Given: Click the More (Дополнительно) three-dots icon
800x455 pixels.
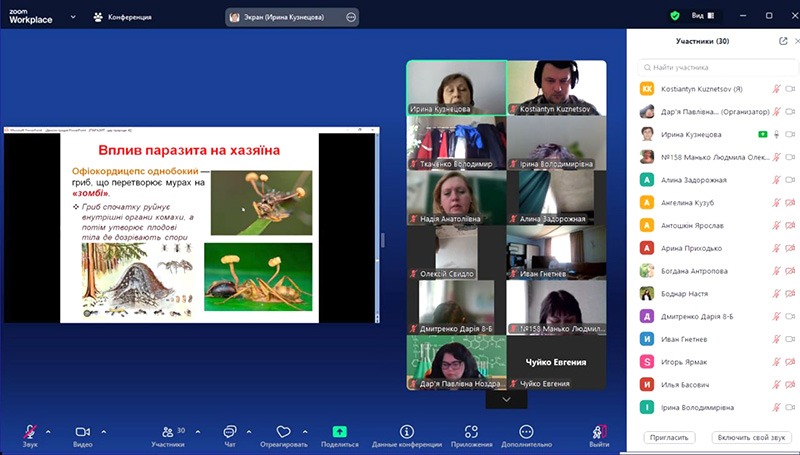Looking at the screenshot, I should coord(527,431).
